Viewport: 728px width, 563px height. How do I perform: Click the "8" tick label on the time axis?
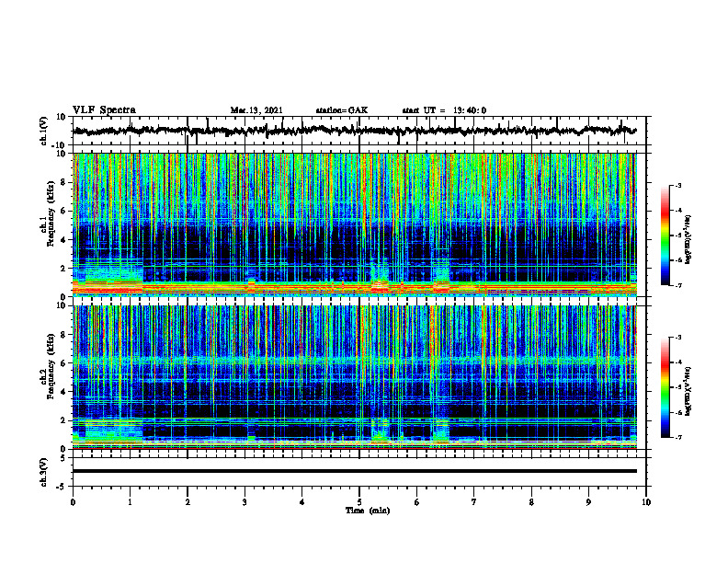click(531, 502)
